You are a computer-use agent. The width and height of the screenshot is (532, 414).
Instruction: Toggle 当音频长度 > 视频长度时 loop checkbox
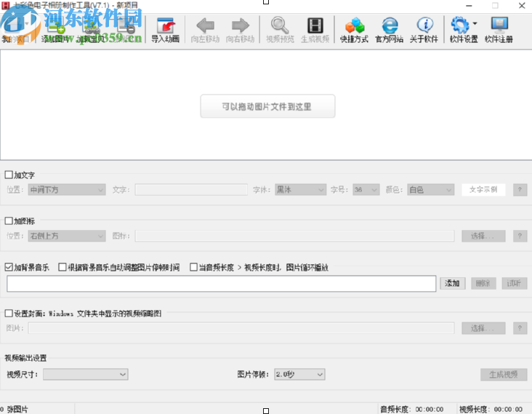[193, 267]
